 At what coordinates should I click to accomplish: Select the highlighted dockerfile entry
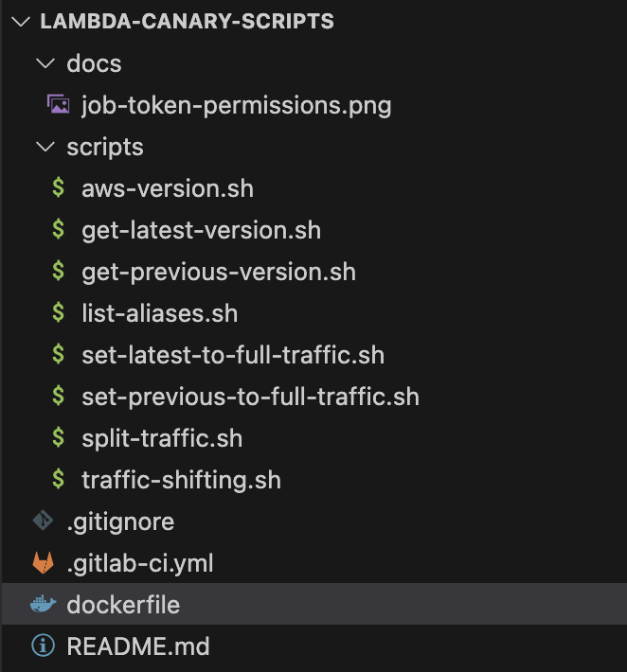pyautogui.click(x=314, y=604)
